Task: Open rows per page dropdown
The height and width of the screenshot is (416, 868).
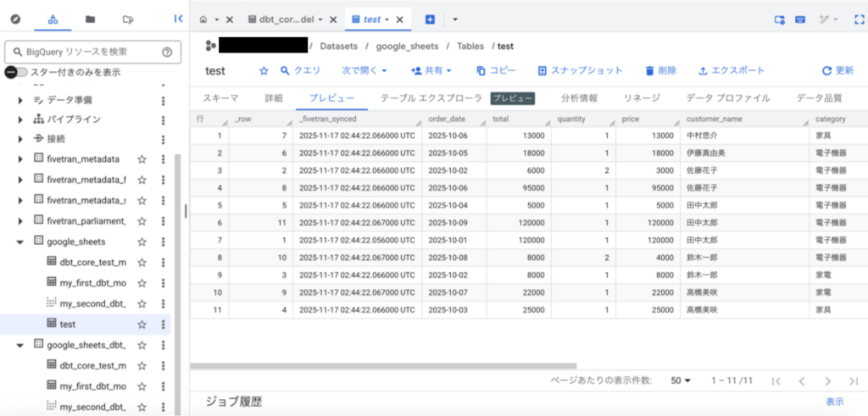Action: (x=681, y=380)
